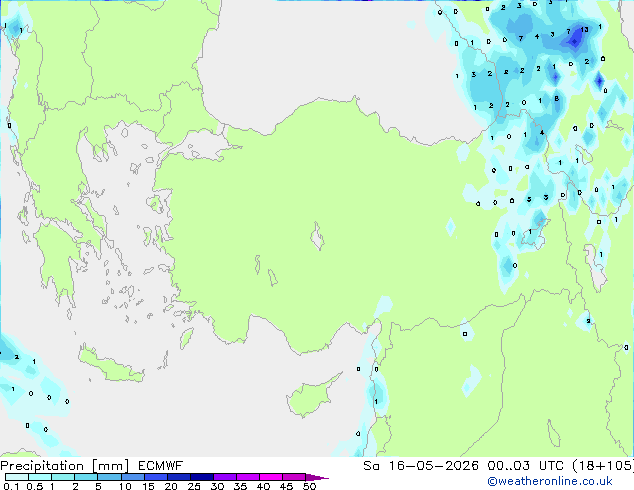The width and height of the screenshot is (634, 490).
Task: Click the '0.1' legend scale label
Action: coord(11,486)
